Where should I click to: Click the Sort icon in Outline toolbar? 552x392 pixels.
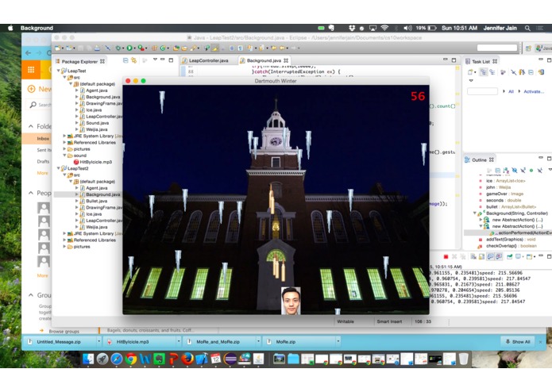(506, 171)
